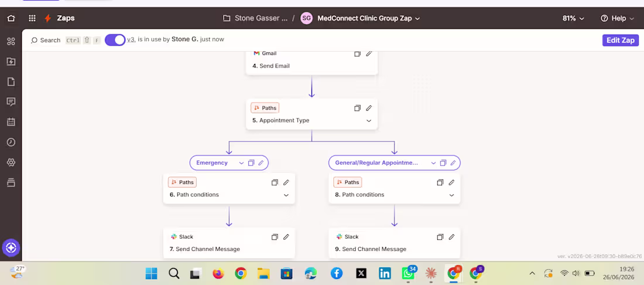Viewport: 644px width, 285px height.
Task: Open the 81% zoom dropdown
Action: click(573, 18)
